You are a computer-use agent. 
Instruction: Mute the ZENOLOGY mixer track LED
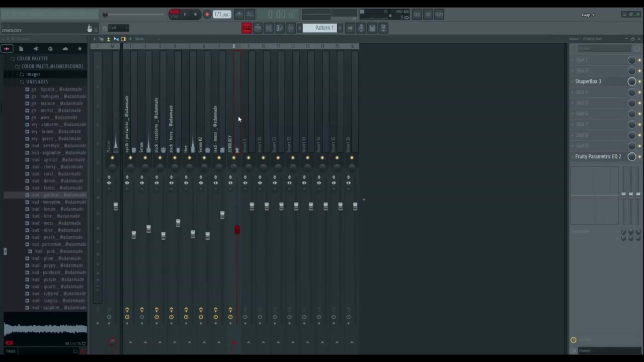point(233,158)
